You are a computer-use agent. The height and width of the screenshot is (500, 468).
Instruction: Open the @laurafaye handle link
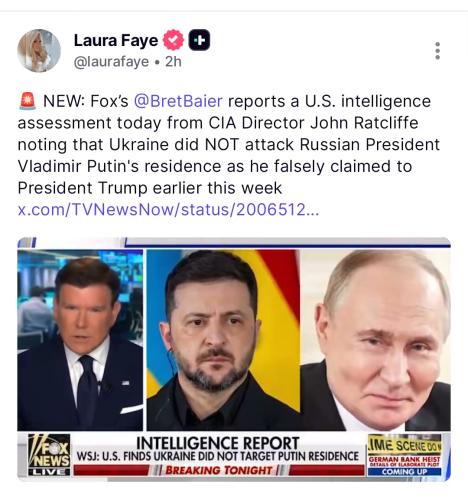point(111,62)
